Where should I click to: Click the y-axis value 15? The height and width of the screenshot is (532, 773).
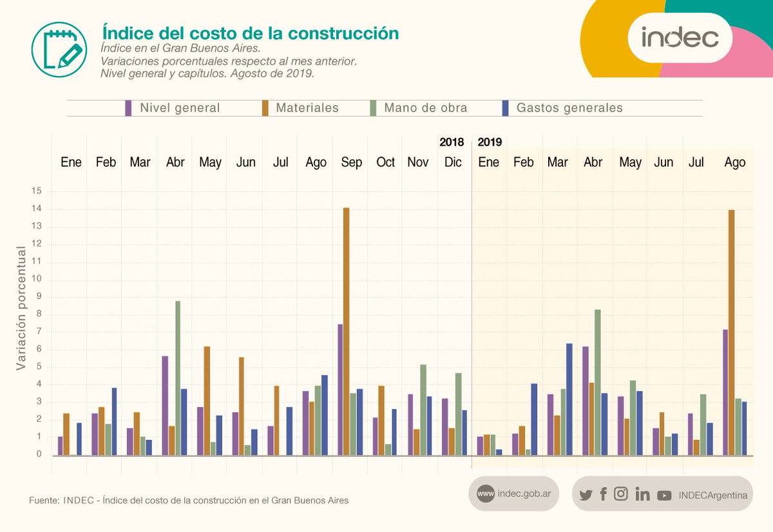click(x=36, y=191)
